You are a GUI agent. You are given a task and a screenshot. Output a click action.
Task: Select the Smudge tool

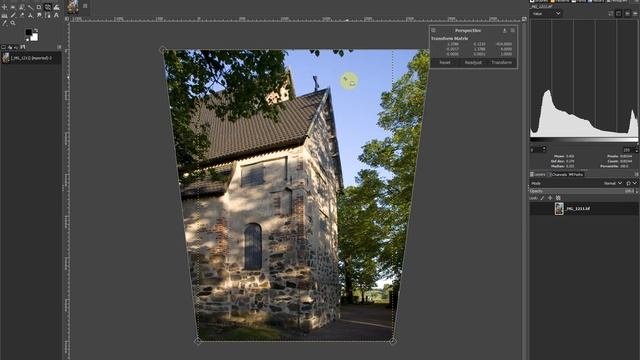39,15
